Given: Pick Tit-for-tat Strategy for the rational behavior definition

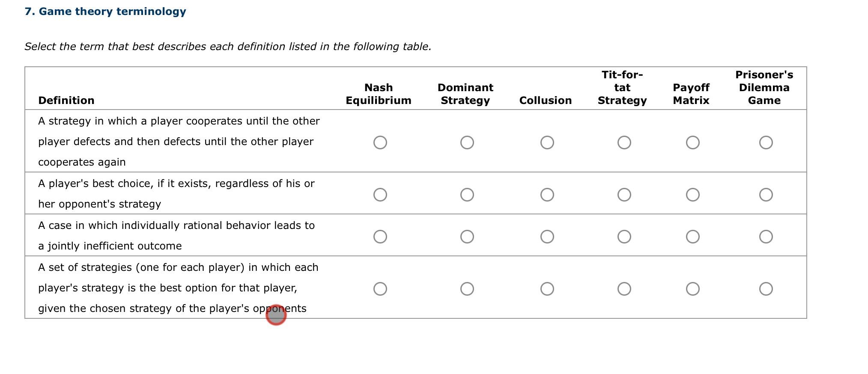Looking at the screenshot, I should click(x=624, y=236).
